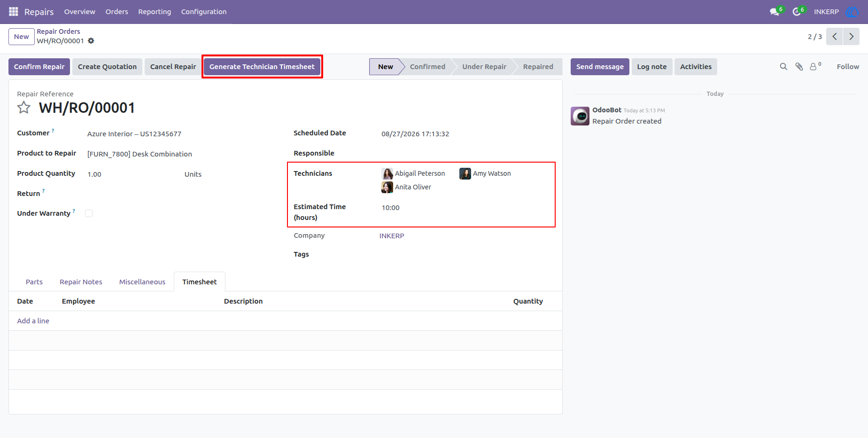Open attachments paperclip icon
The height and width of the screenshot is (438, 868).
(x=799, y=67)
